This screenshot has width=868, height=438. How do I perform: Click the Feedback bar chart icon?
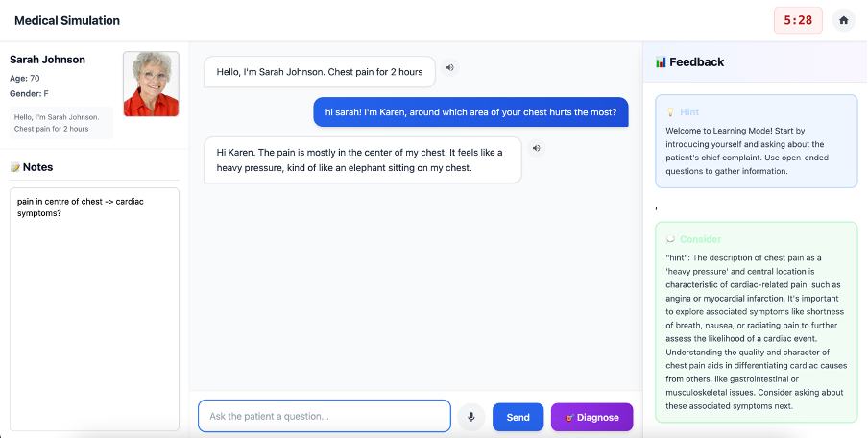coord(661,62)
